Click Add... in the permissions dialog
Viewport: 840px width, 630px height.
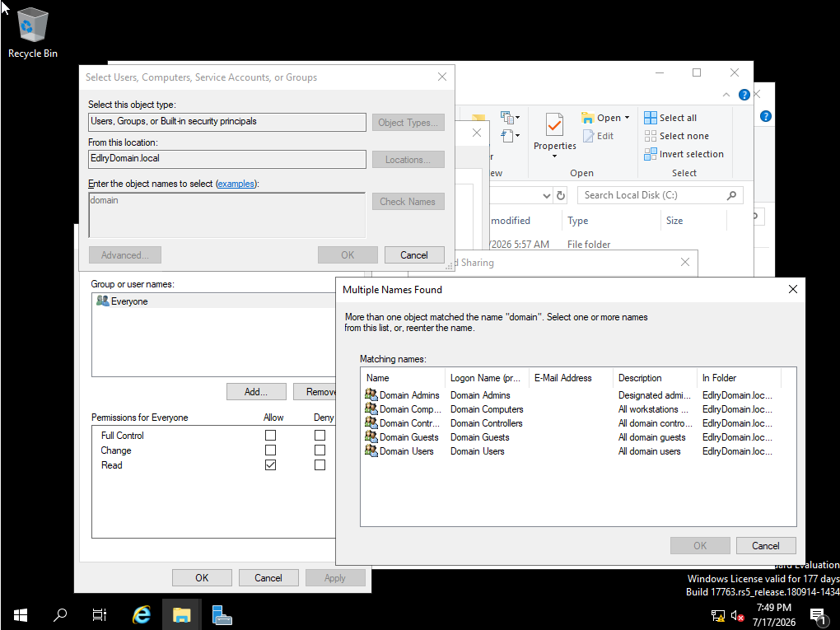[256, 392]
